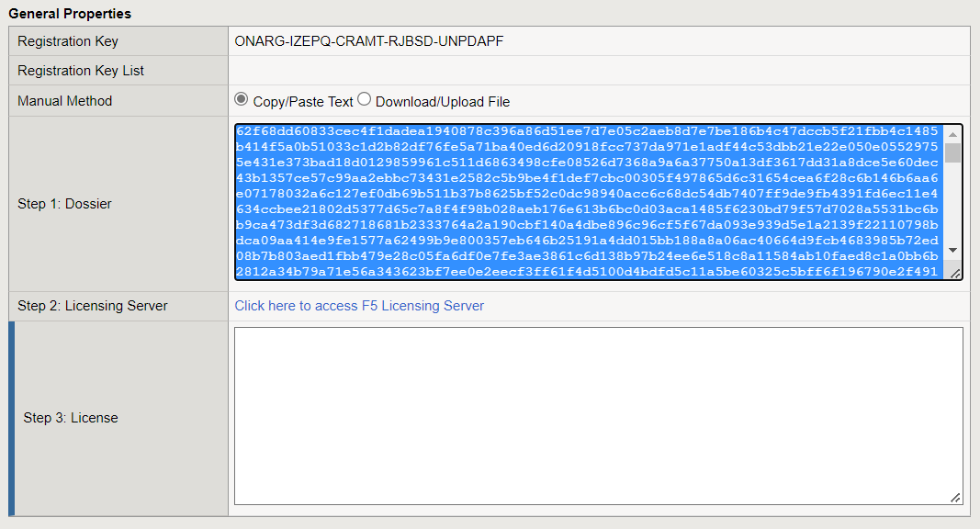The image size is (980, 529).
Task: Grab the Dossier scrollbar thumb
Action: tap(952, 152)
